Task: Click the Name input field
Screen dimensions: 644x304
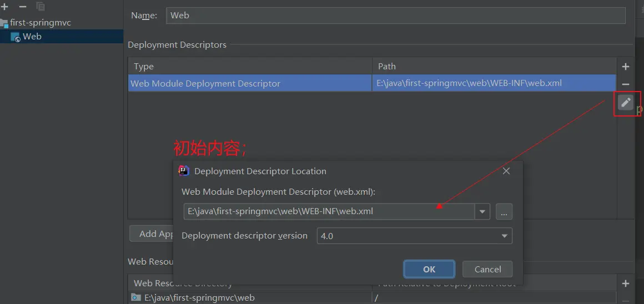Action: (x=395, y=16)
